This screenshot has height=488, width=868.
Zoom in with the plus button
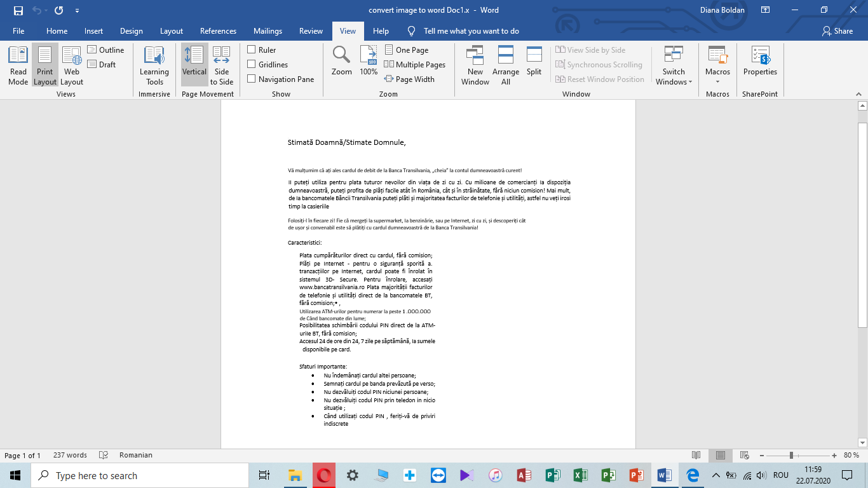[x=834, y=455]
